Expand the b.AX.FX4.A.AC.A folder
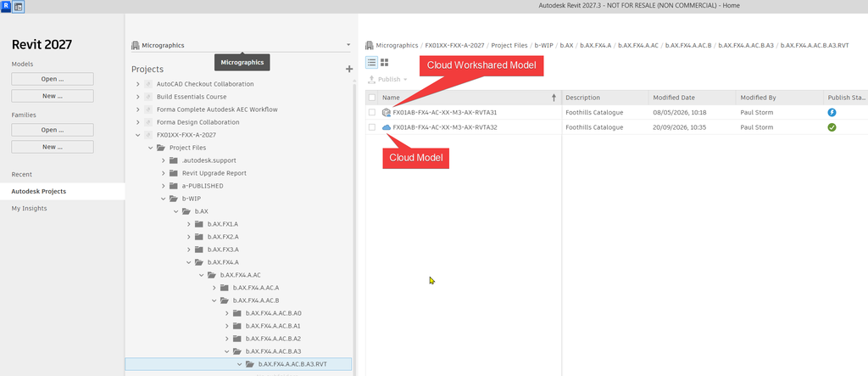This screenshot has height=376, width=868. click(214, 288)
